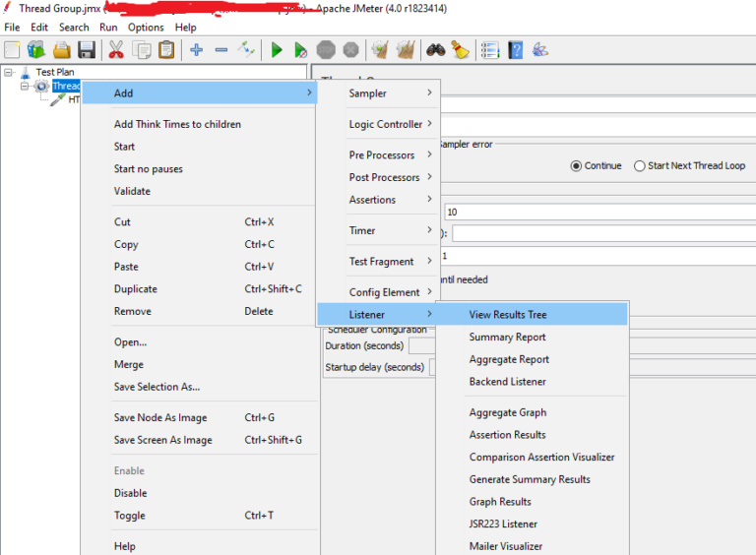The height and width of the screenshot is (555, 756).
Task: Choose Assertion Results listener
Action: 533,435
